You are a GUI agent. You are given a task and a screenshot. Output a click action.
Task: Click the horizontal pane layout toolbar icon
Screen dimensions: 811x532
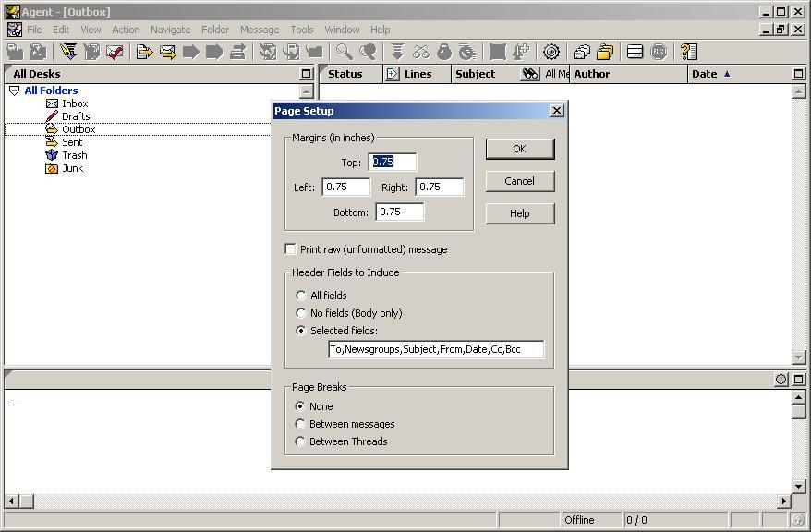point(635,52)
